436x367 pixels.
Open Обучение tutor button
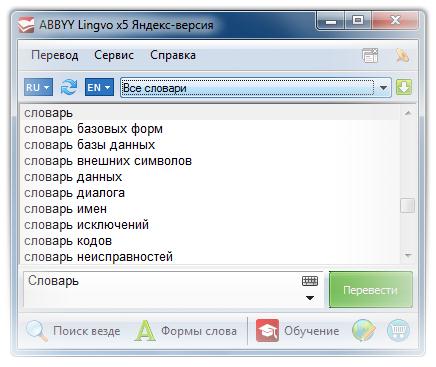point(297,331)
